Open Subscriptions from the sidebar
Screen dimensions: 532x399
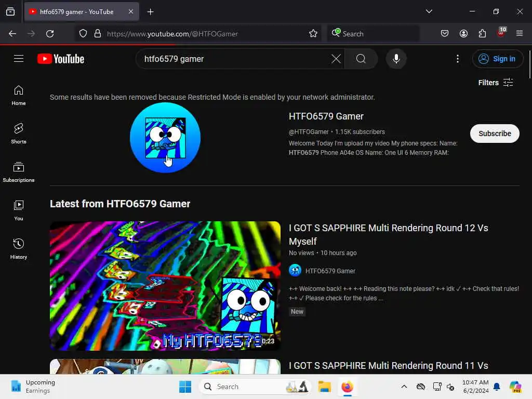point(19,172)
